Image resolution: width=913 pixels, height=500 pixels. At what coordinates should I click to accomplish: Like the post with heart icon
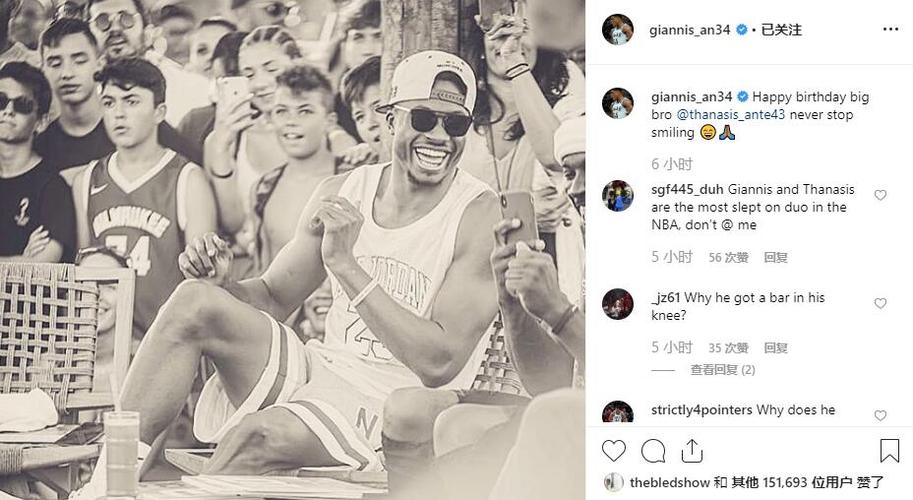point(614,451)
